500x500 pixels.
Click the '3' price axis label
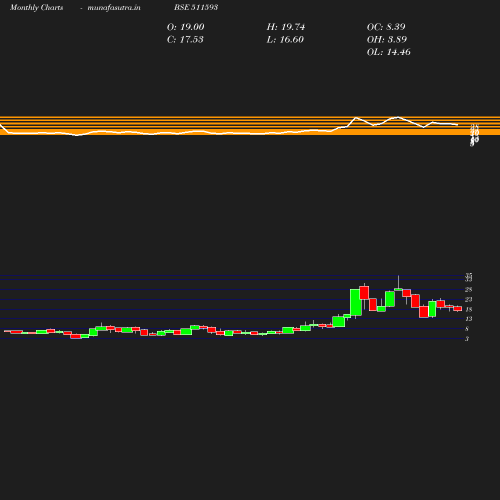point(467,339)
